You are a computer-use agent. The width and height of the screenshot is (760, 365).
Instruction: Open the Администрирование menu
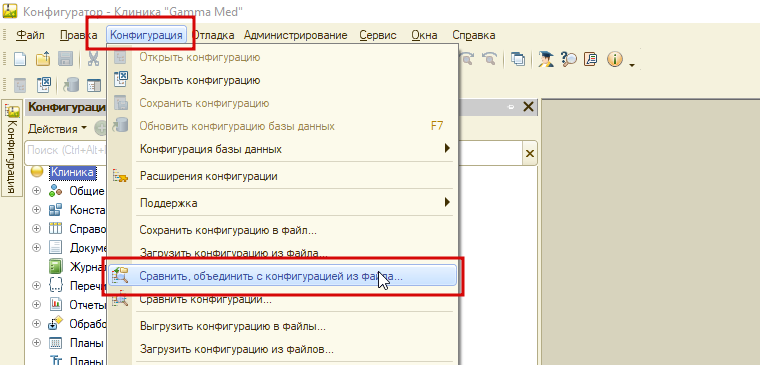click(296, 35)
